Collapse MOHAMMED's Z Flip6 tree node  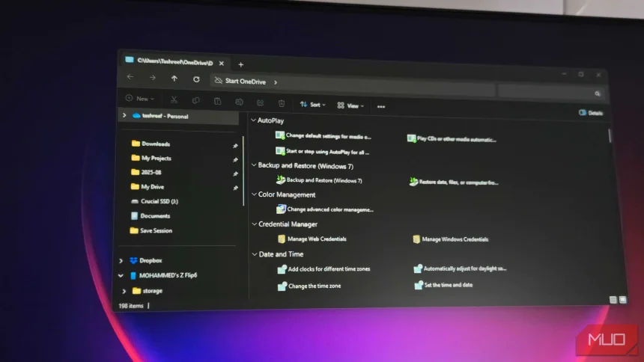[121, 275]
